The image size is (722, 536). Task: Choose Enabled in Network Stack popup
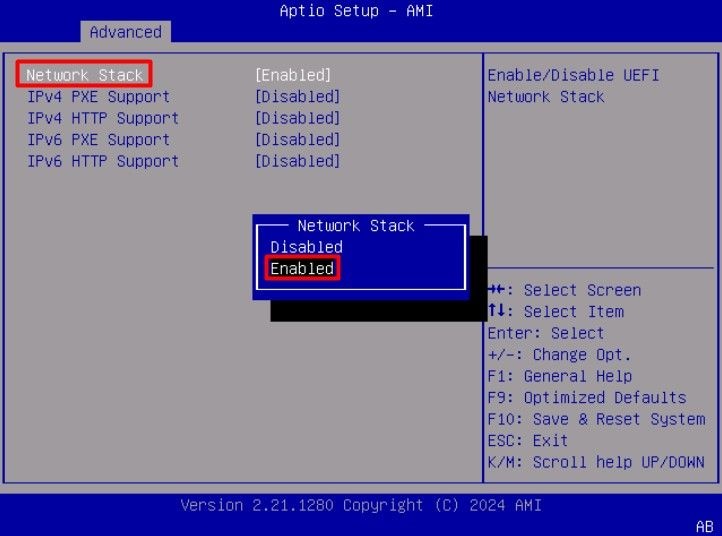click(x=302, y=268)
